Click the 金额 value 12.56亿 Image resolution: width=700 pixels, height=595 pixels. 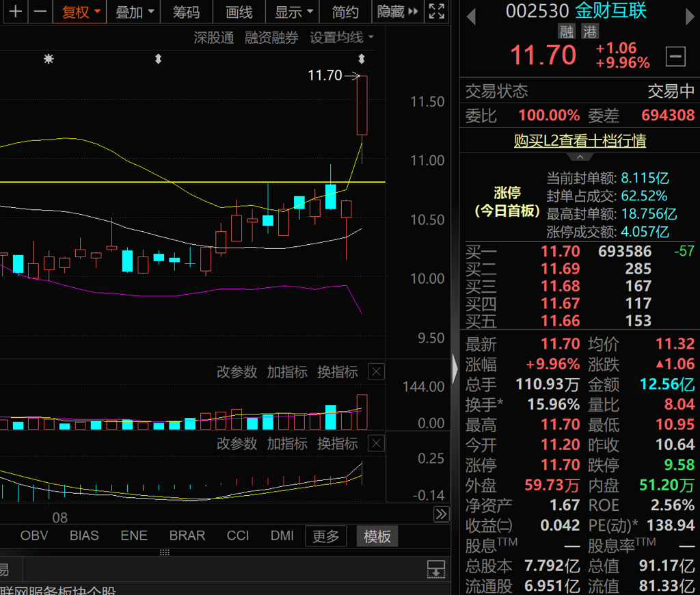[667, 384]
